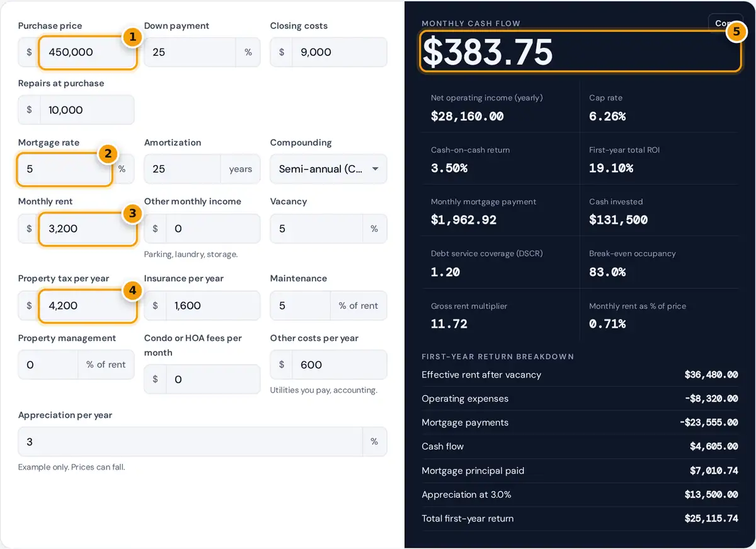Select the break-even occupancy value 83.0%
This screenshot has height=549, width=756.
click(x=607, y=272)
